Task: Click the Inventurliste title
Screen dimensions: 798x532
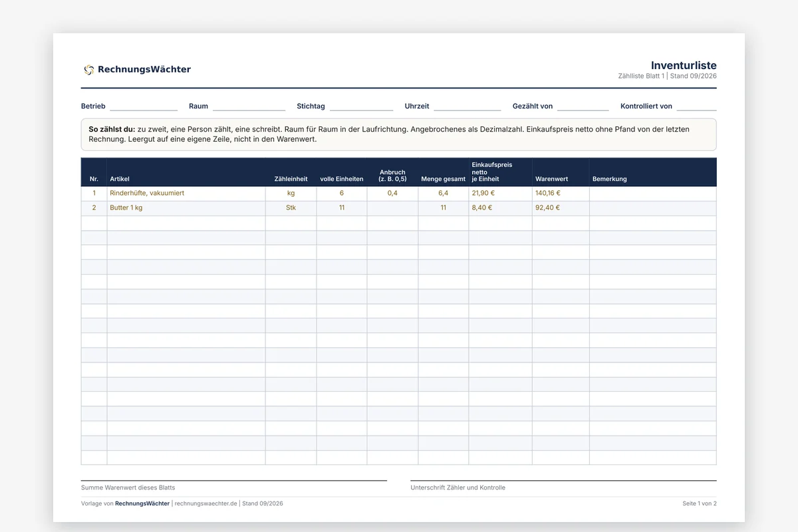Action: [684, 65]
